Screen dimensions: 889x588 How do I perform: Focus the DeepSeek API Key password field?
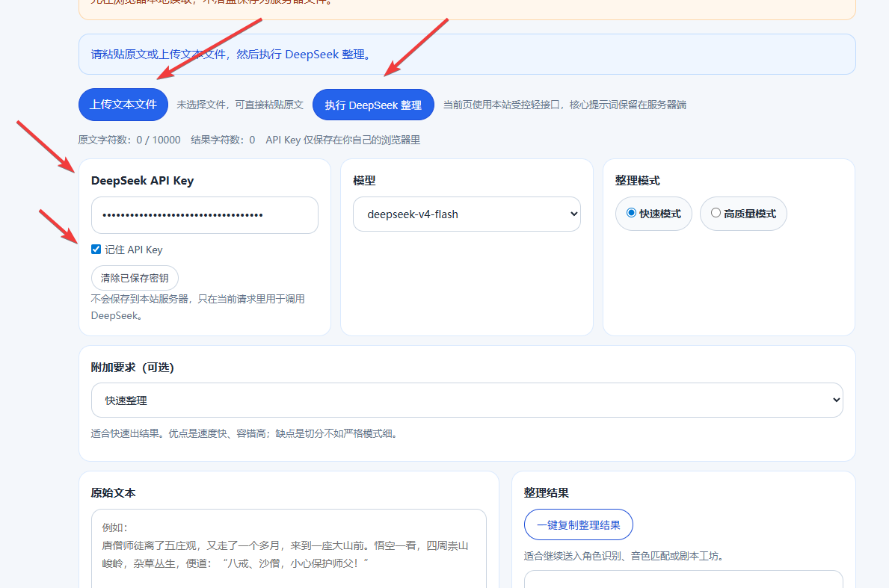tap(205, 215)
